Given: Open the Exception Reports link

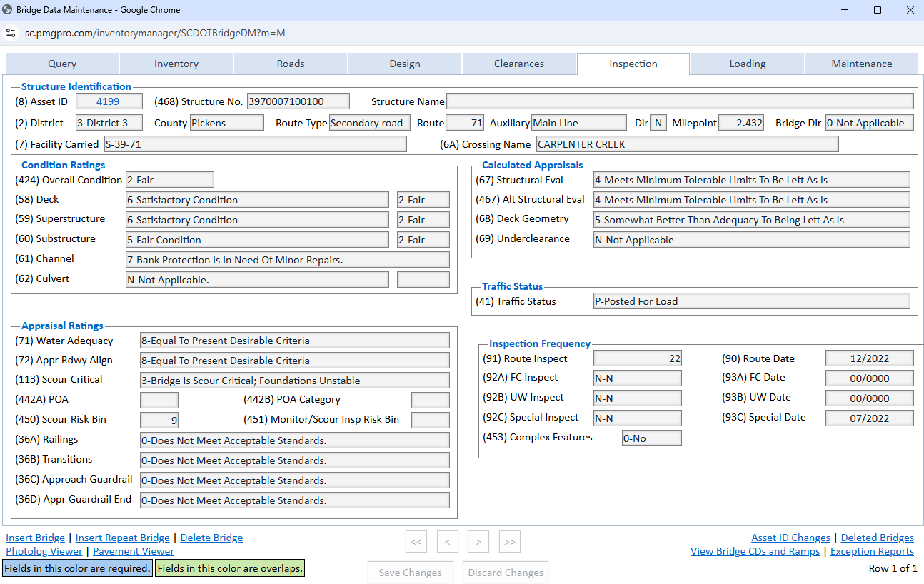Looking at the screenshot, I should [x=873, y=551].
